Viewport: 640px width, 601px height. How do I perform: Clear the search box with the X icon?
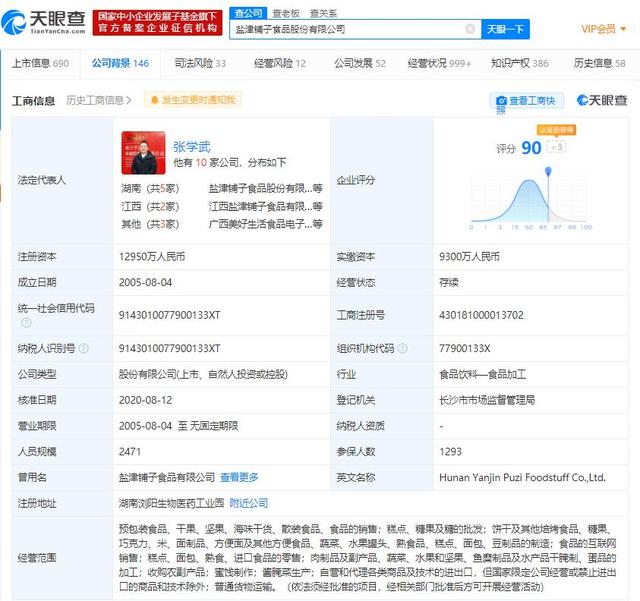pos(470,29)
